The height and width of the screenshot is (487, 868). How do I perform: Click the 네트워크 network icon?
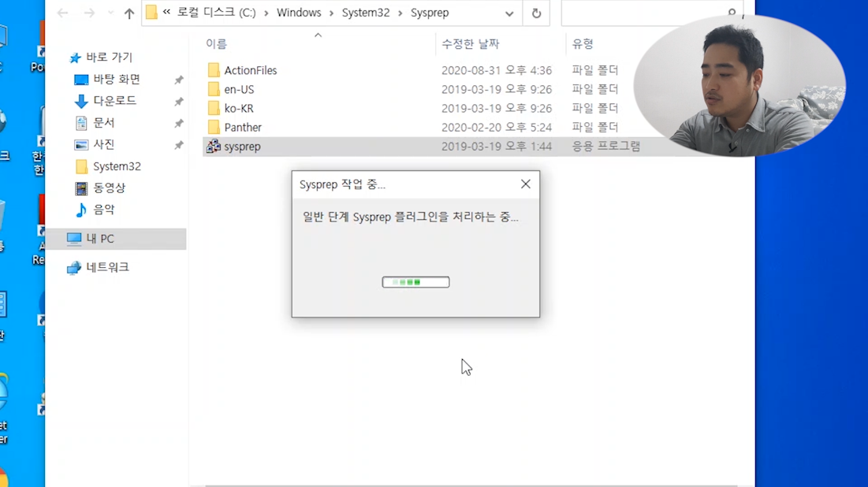(73, 268)
